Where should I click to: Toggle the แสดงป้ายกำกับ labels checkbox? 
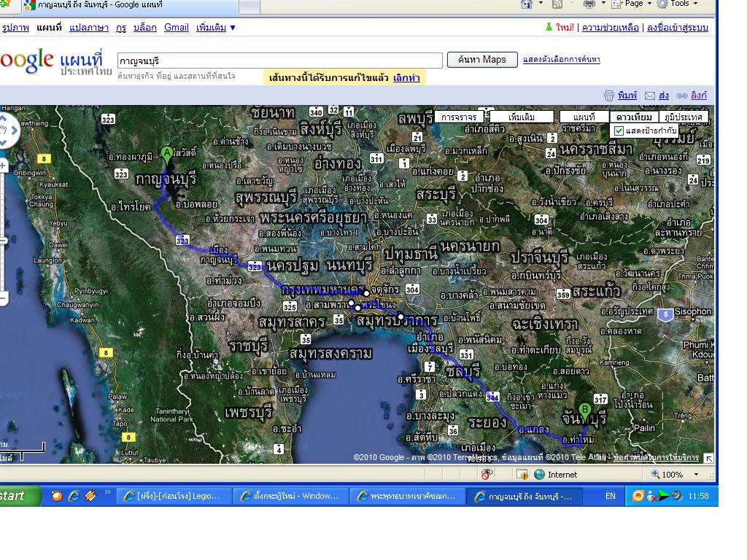(619, 131)
